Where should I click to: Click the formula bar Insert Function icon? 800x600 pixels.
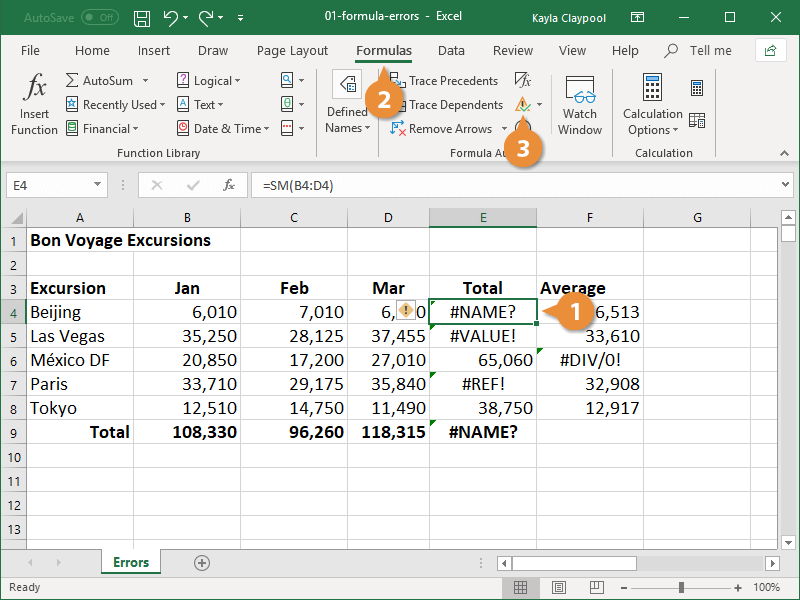229,185
